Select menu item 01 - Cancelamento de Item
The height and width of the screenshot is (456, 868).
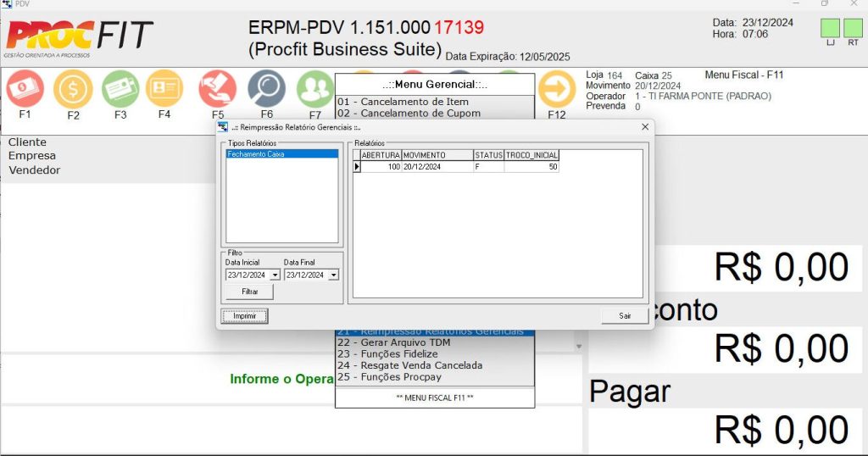tap(435, 102)
